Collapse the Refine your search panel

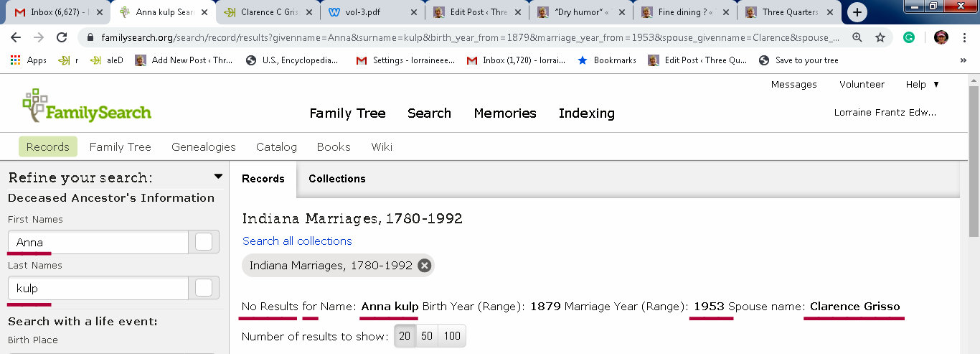[218, 177]
